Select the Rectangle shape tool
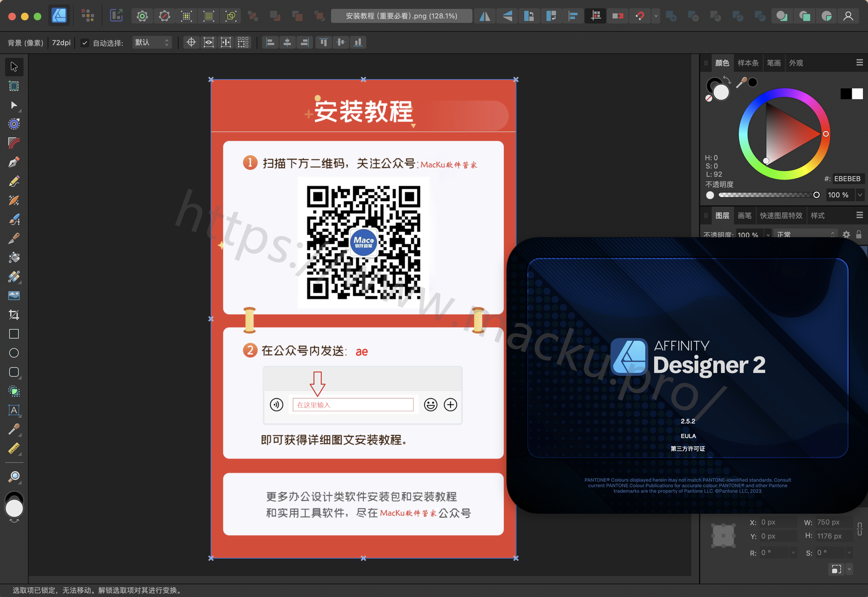Image resolution: width=868 pixels, height=597 pixels. [14, 334]
